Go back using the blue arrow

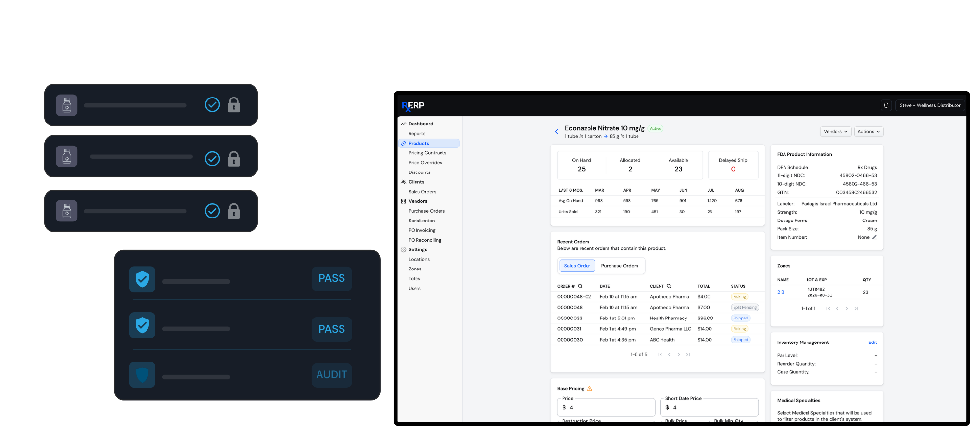556,132
